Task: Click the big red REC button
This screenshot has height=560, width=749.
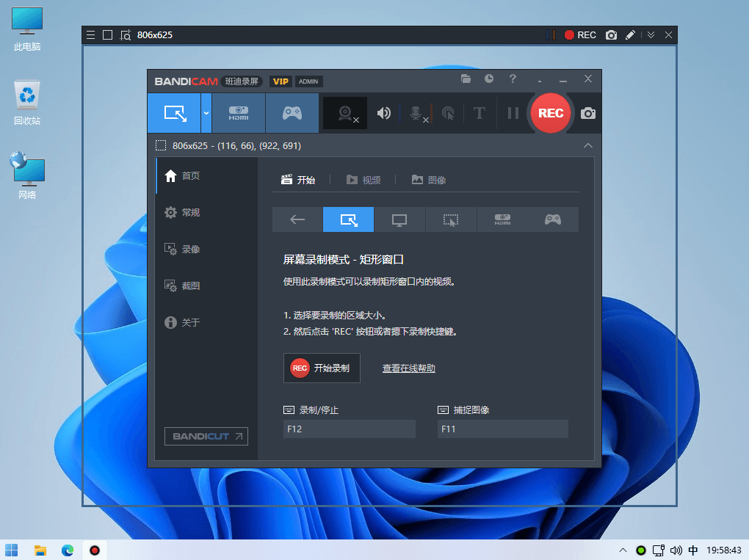Action: click(x=551, y=113)
